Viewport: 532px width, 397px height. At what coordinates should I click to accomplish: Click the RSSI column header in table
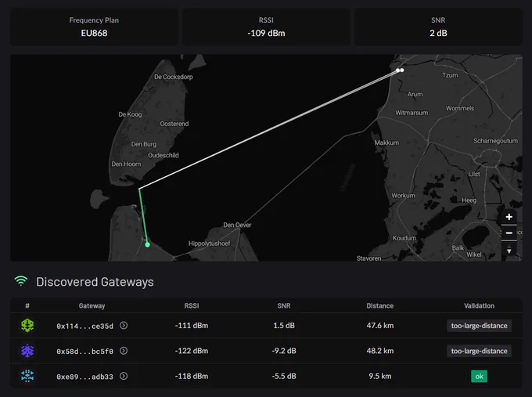coord(192,305)
